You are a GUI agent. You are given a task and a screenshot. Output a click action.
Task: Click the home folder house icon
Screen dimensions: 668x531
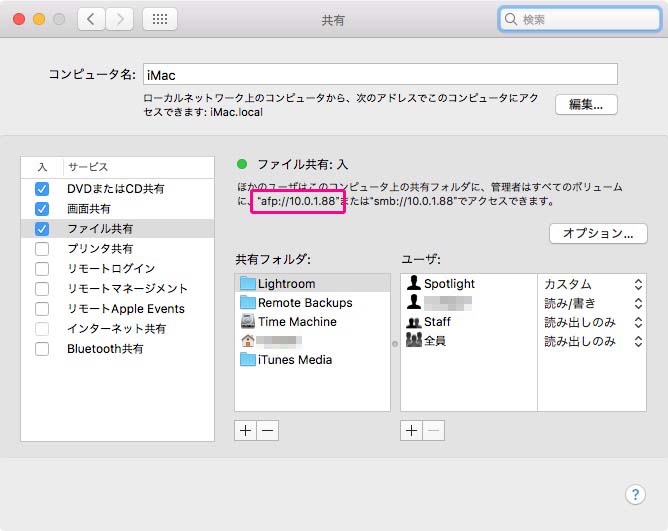248,341
